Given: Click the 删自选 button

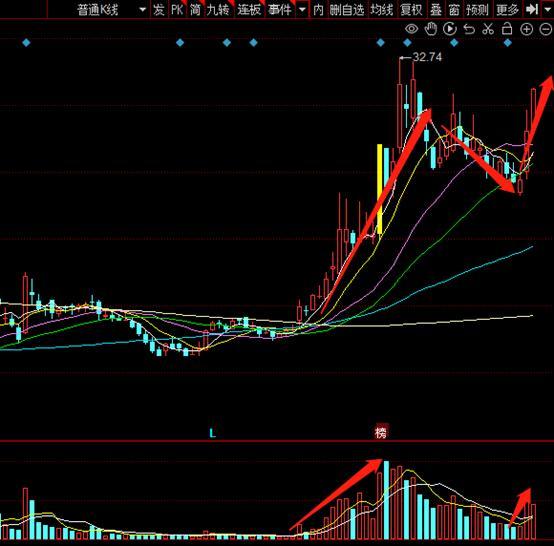Looking at the screenshot, I should [347, 10].
